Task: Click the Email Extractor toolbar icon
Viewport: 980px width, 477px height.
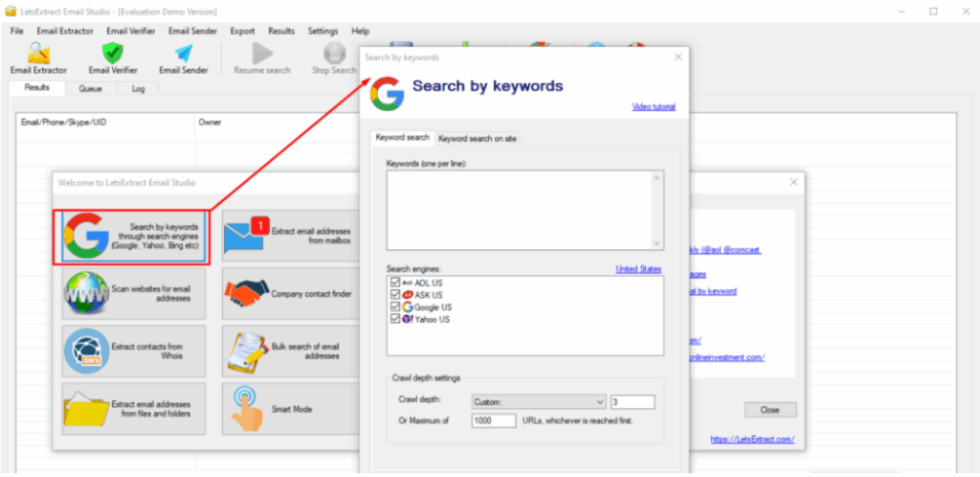Action: point(38,57)
